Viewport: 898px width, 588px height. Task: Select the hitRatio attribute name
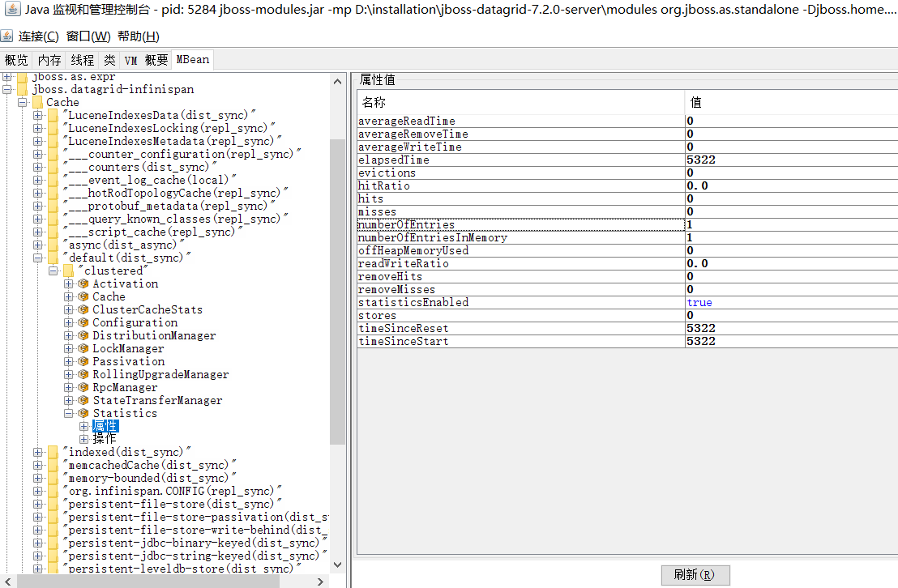(384, 186)
